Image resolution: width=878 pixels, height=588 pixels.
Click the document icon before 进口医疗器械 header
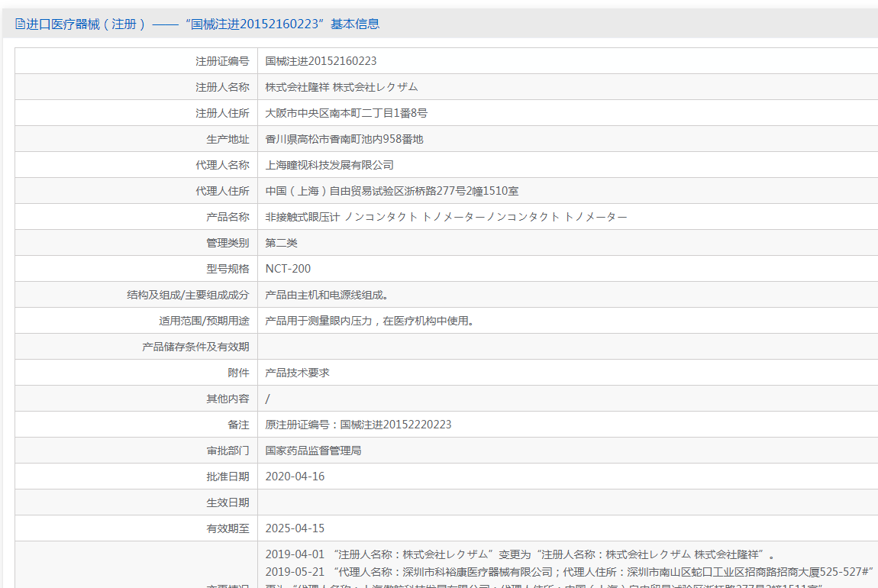pyautogui.click(x=20, y=24)
